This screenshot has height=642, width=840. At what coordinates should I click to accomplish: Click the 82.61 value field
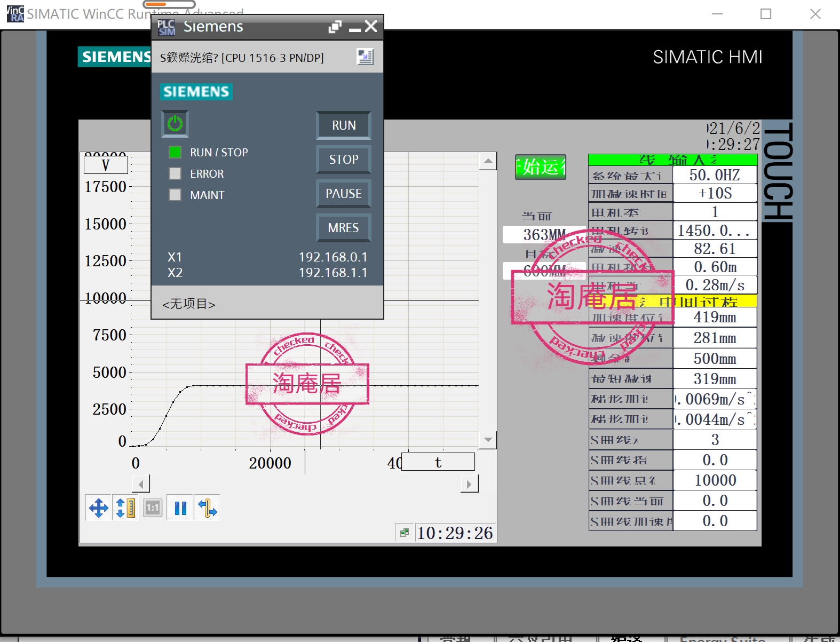tap(715, 249)
